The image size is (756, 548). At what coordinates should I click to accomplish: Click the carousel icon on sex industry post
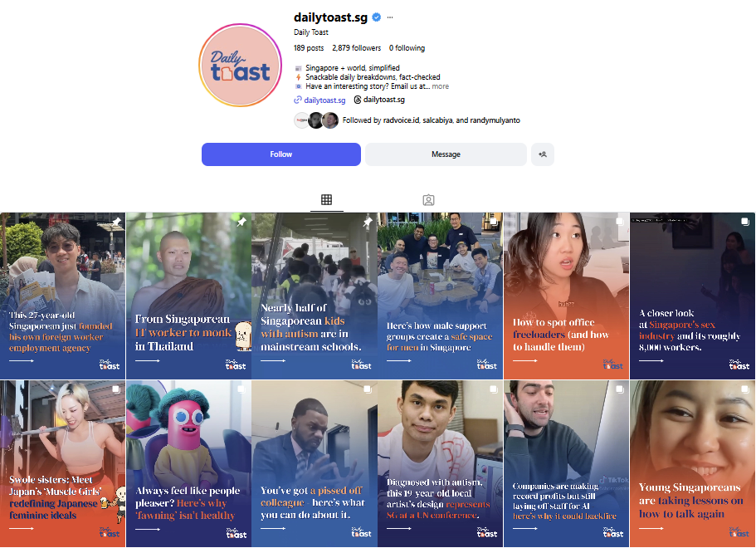[x=745, y=222]
